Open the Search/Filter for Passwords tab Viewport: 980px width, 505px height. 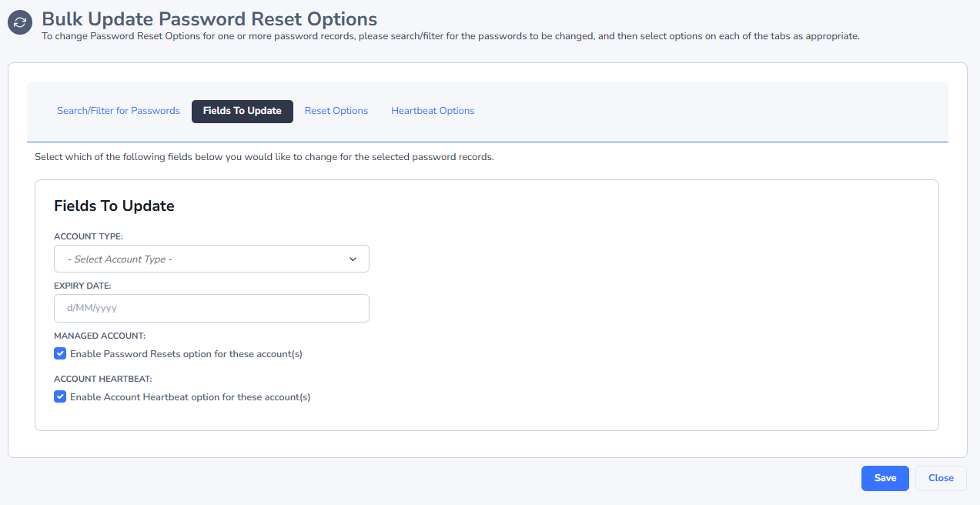click(119, 111)
